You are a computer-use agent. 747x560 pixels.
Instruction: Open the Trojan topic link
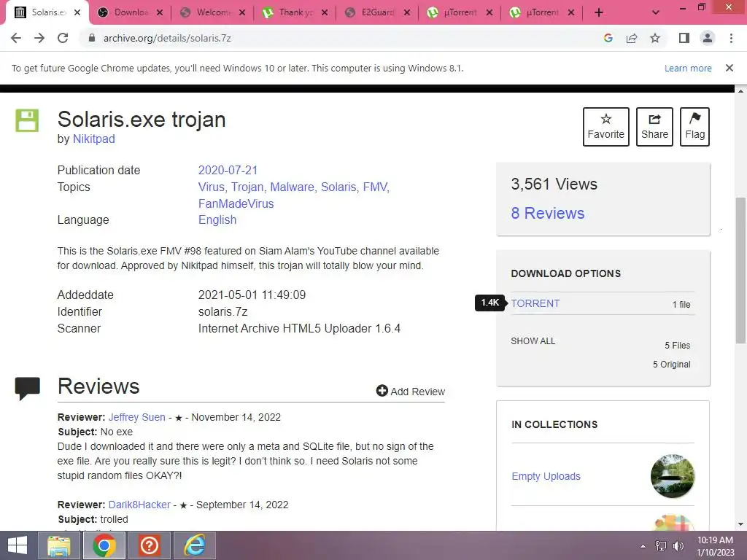pos(247,187)
